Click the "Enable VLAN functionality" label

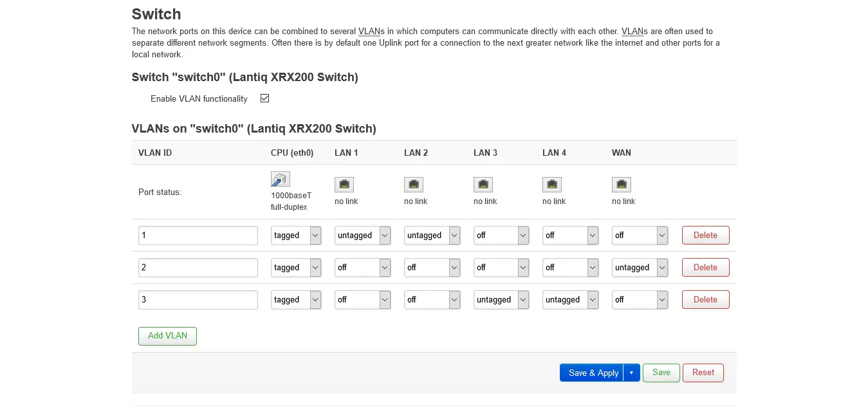pyautogui.click(x=199, y=99)
